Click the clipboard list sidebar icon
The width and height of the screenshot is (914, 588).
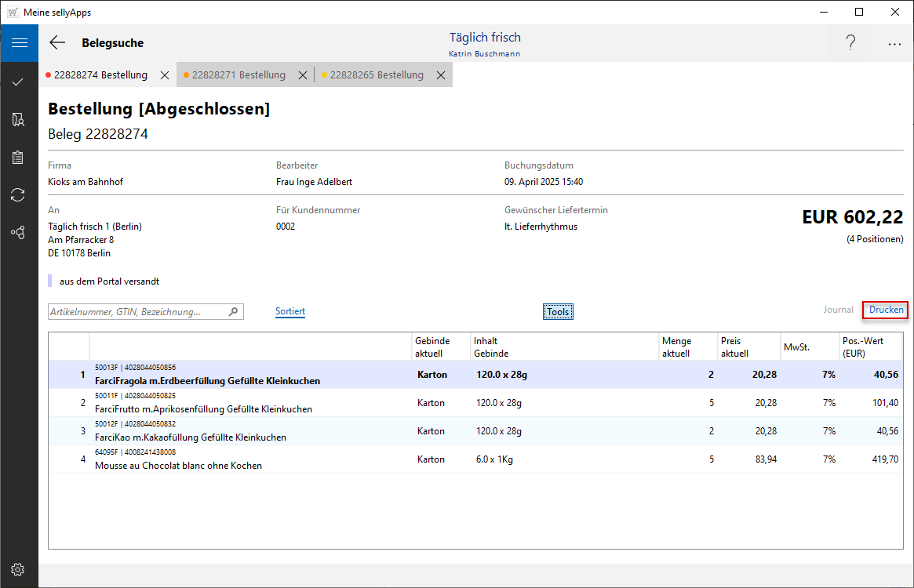(x=18, y=157)
